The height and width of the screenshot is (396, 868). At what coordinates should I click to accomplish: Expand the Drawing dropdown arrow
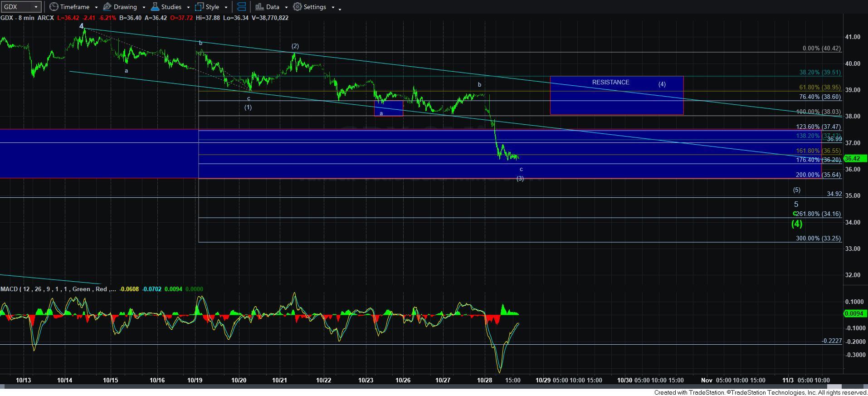click(x=144, y=7)
